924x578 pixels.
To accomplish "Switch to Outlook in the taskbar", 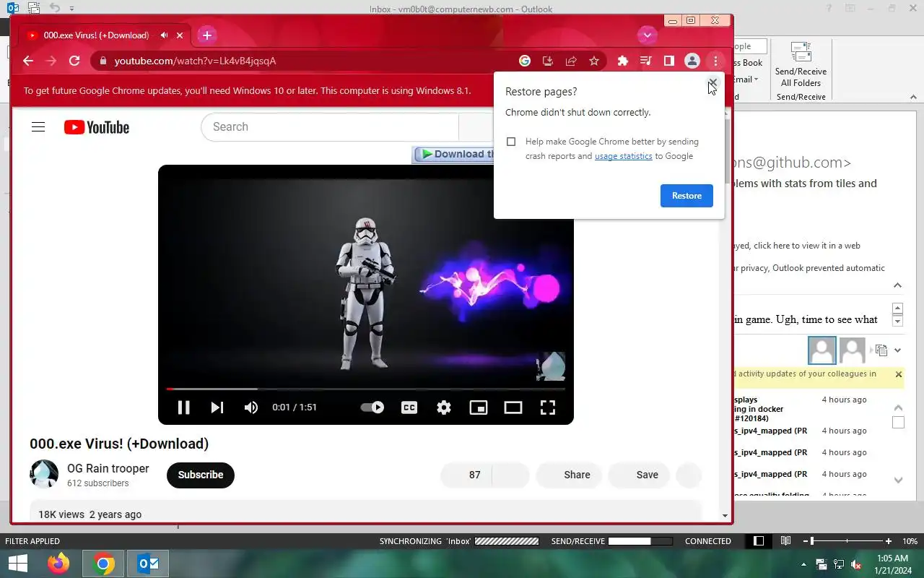I will (148, 564).
